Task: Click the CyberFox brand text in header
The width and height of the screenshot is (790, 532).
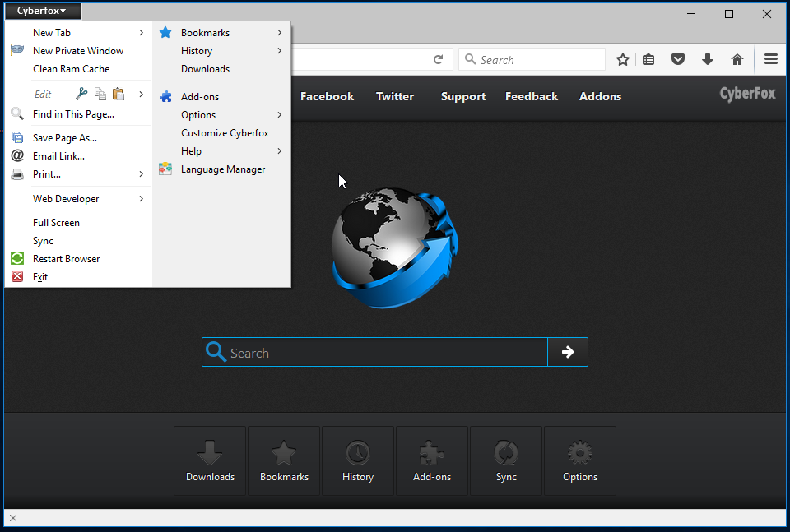Action: [x=748, y=94]
